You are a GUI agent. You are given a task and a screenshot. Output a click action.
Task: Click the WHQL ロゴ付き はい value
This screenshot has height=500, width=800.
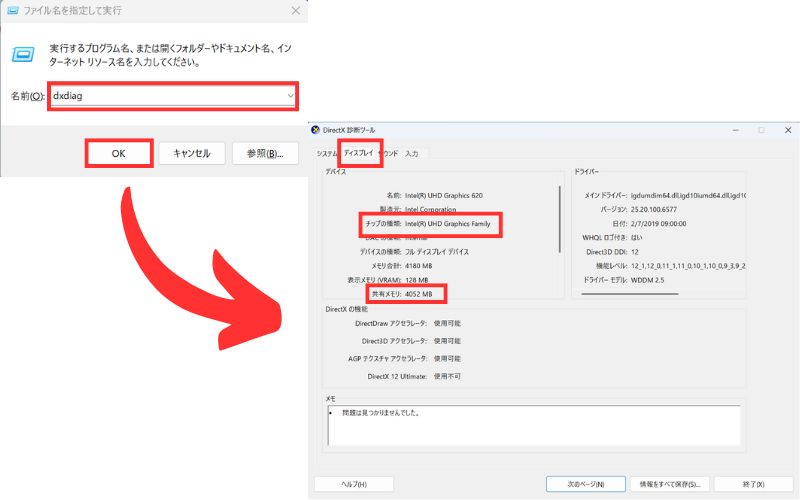click(636, 238)
